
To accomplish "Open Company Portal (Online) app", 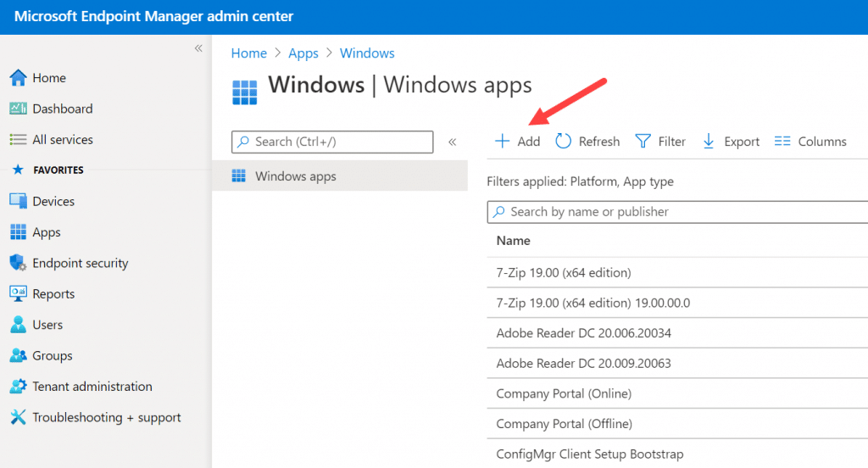I will (x=564, y=393).
